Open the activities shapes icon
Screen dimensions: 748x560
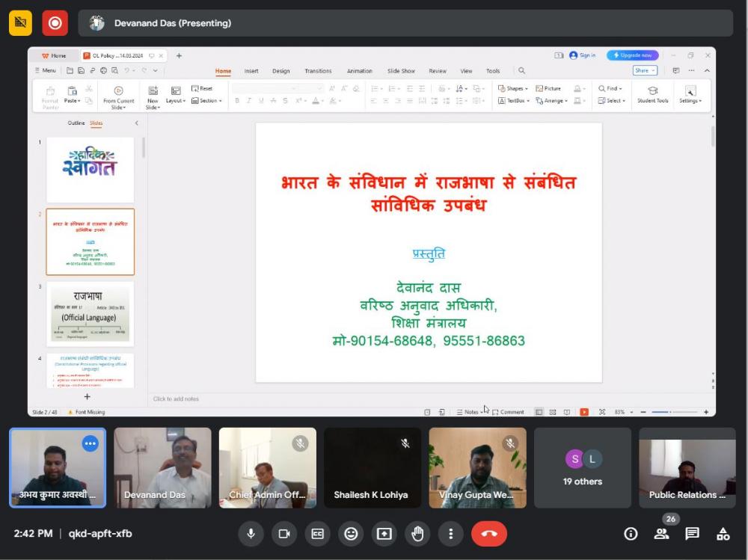click(x=723, y=534)
